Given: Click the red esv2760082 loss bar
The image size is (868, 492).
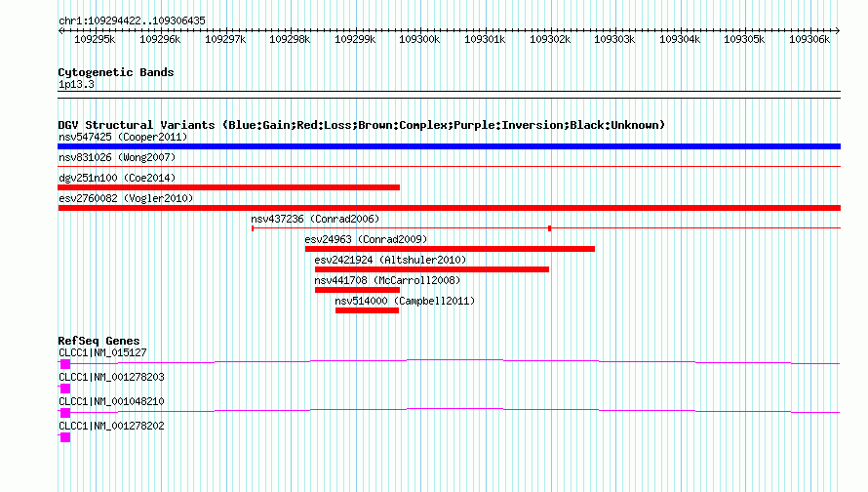Looking at the screenshot, I should pos(449,208).
